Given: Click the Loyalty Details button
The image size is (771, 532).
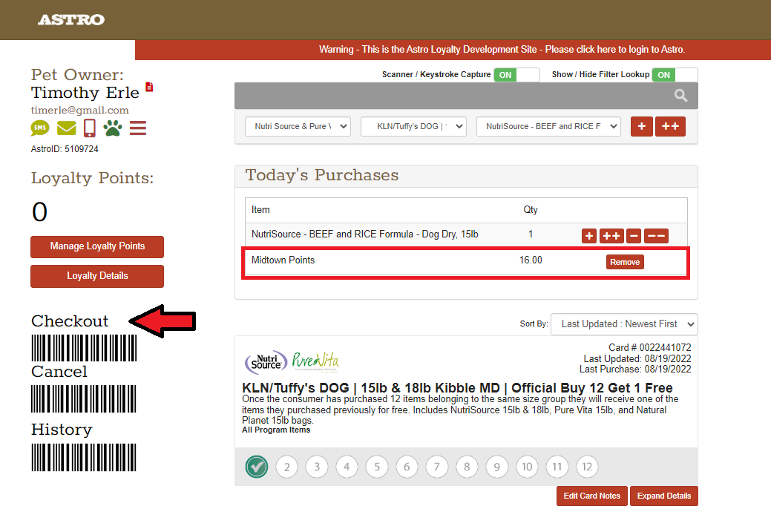Looking at the screenshot, I should point(97,276).
